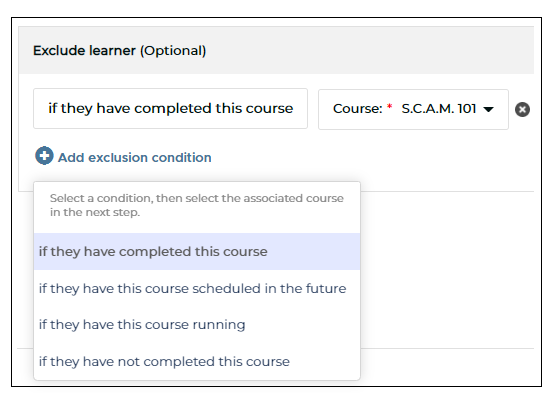Click the word 'Optional' in the header
The width and height of the screenshot is (553, 399).
tap(173, 51)
